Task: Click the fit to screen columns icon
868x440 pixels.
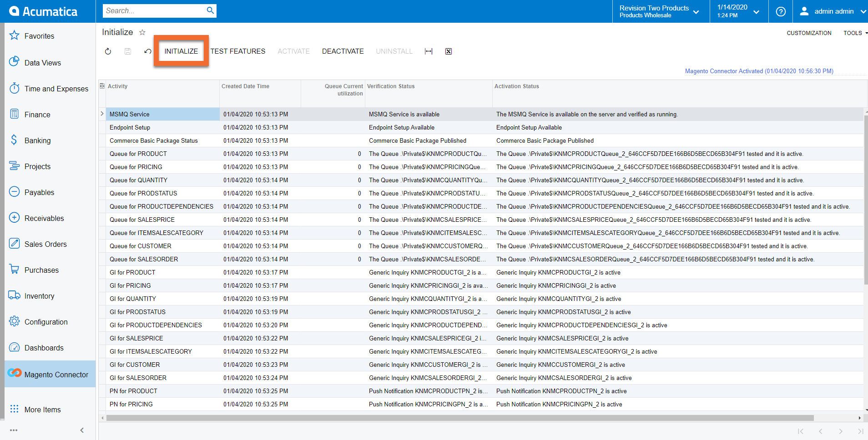Action: pyautogui.click(x=429, y=51)
